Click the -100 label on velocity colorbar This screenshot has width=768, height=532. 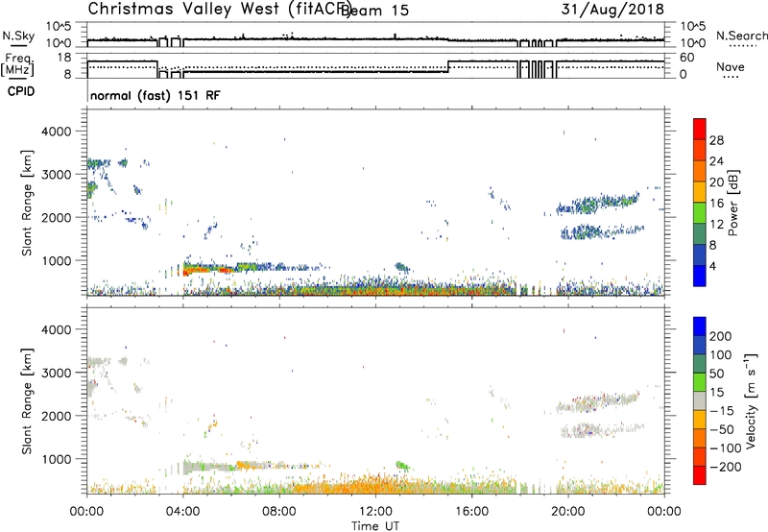click(x=726, y=447)
